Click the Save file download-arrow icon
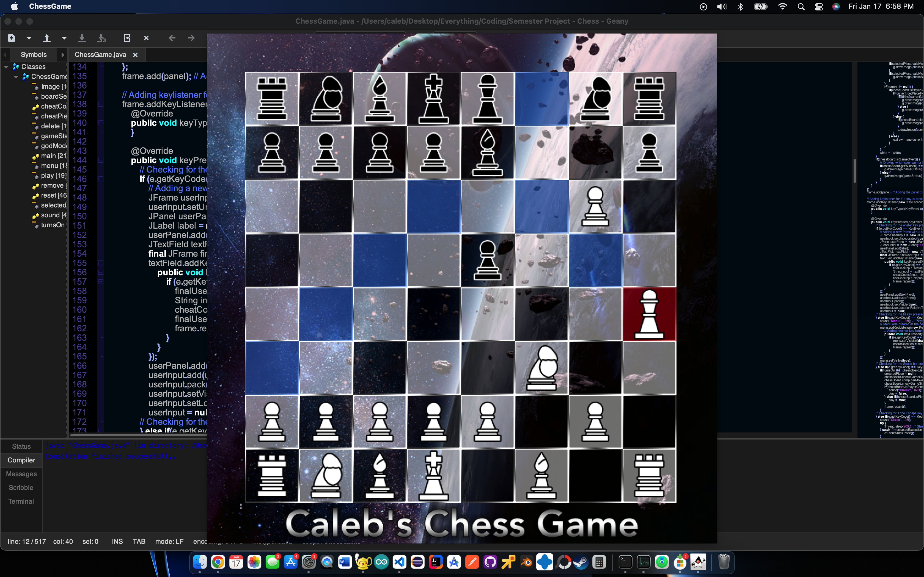This screenshot has width=924, height=577. pos(82,38)
